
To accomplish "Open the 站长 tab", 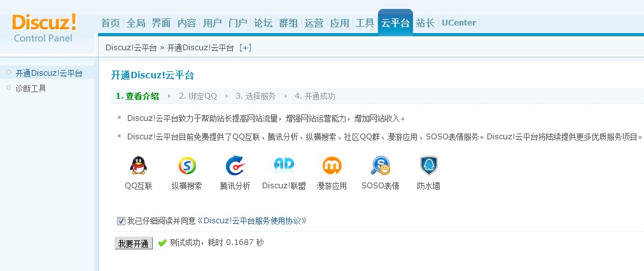I will [425, 23].
